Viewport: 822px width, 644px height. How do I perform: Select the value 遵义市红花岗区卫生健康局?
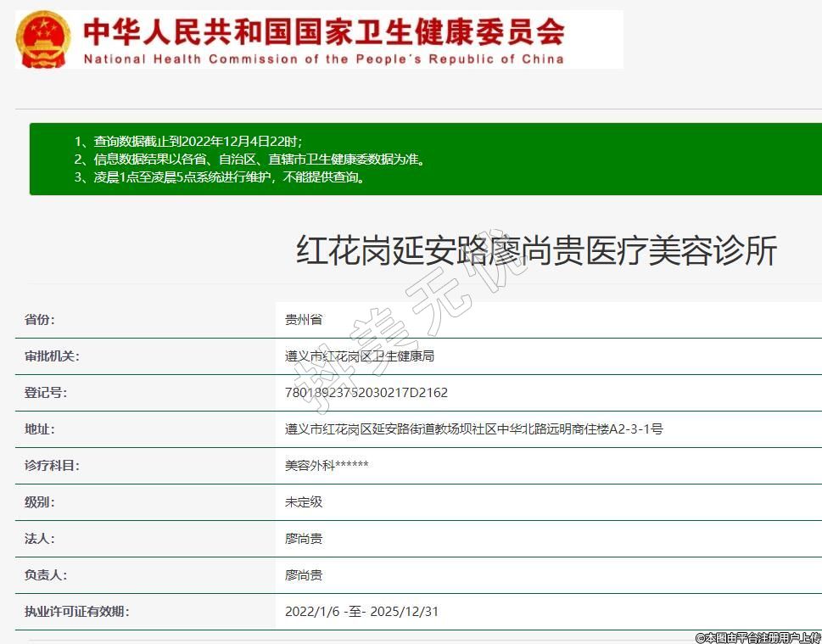coord(360,356)
